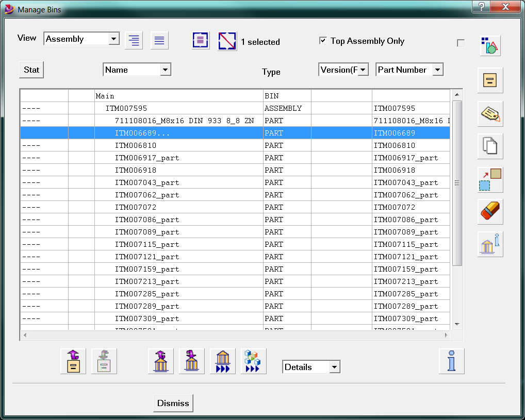Click the dotted download from bin icon
525x420 pixels.
point(104,361)
